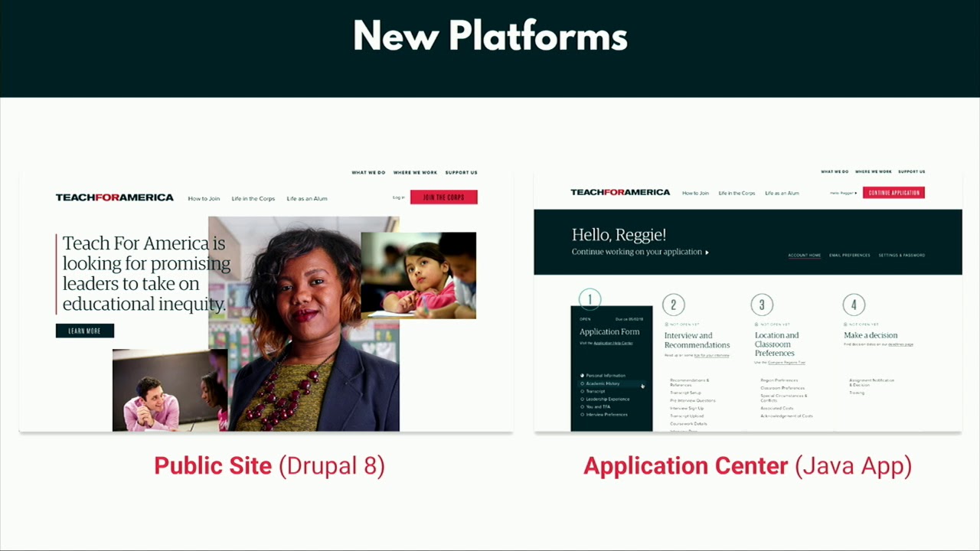The width and height of the screenshot is (980, 551).
Task: Click the Transcript Upload item
Action: (x=687, y=416)
